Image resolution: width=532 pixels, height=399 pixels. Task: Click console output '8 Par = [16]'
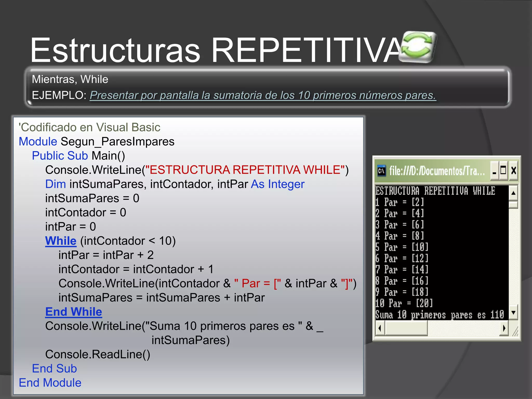click(402, 281)
